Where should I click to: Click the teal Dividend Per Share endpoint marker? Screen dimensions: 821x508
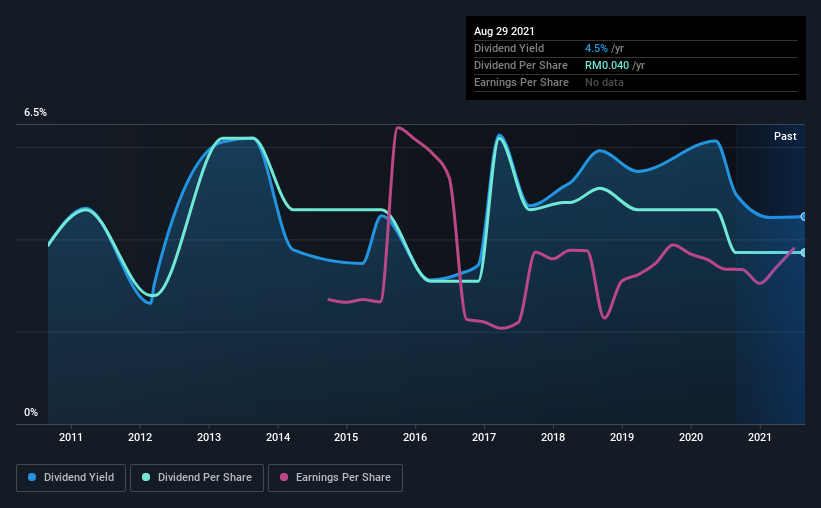(803, 252)
